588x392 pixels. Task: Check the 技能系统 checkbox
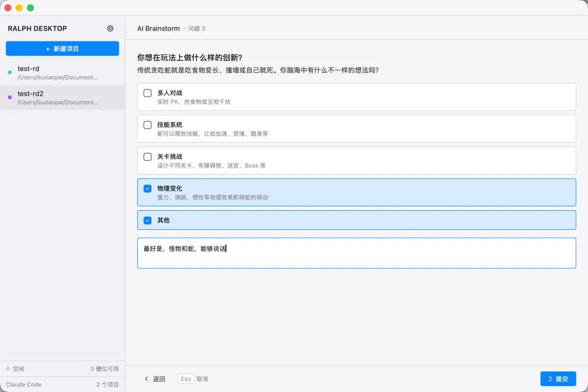pyautogui.click(x=148, y=125)
